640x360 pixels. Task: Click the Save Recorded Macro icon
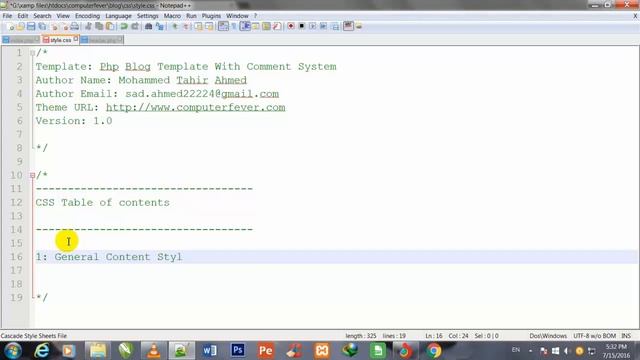[x=335, y=26]
